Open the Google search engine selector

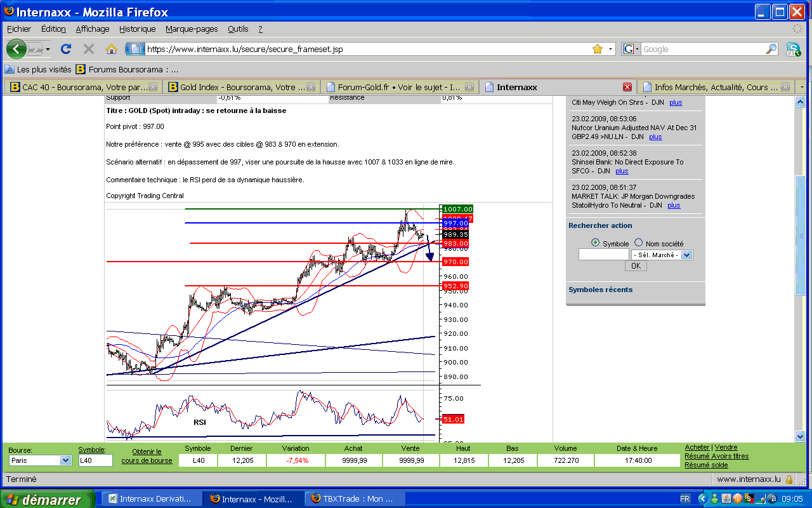pos(631,49)
